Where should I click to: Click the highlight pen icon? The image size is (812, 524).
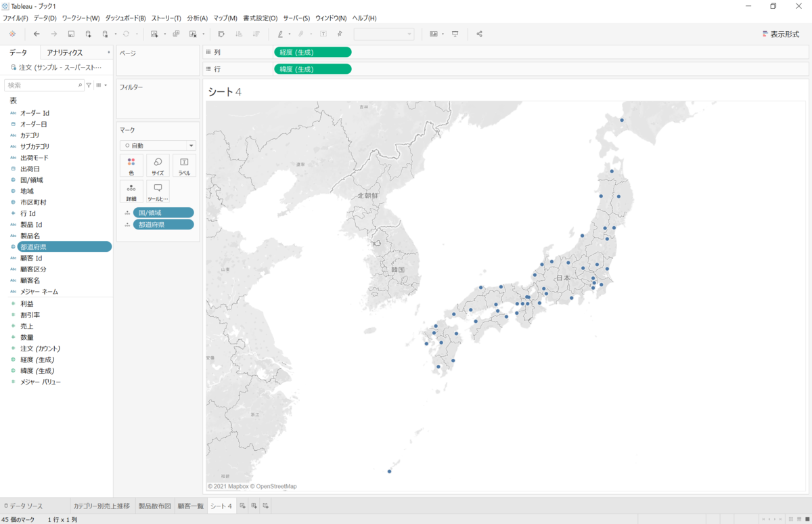coord(280,34)
